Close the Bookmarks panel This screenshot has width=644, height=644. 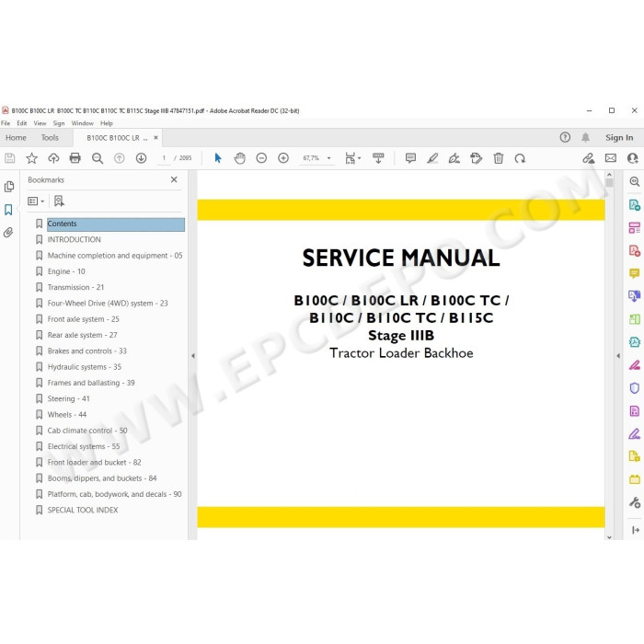pos(174,179)
